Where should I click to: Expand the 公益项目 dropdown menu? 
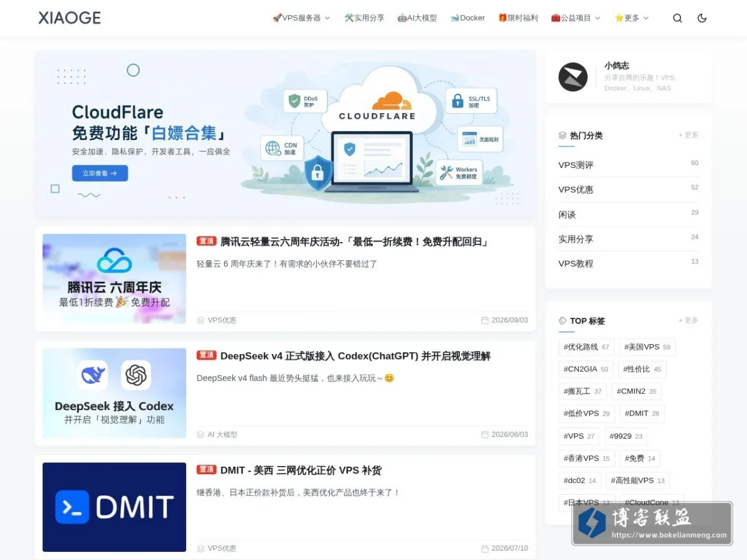576,18
